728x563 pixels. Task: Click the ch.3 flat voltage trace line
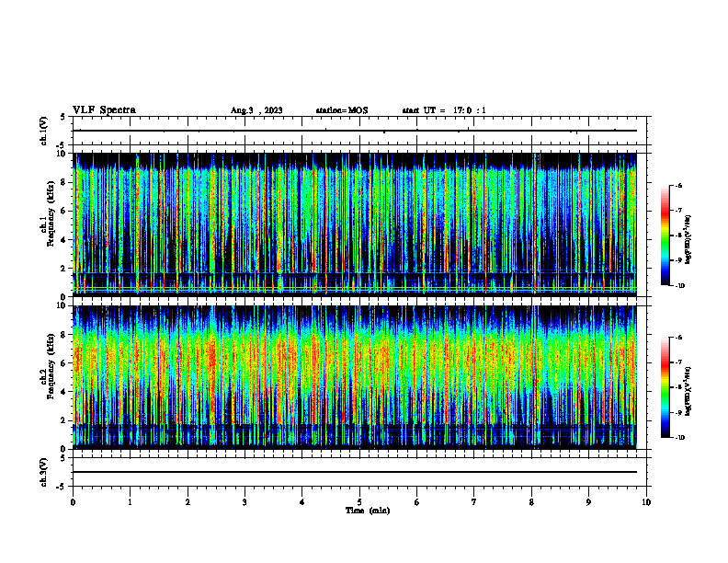click(355, 472)
